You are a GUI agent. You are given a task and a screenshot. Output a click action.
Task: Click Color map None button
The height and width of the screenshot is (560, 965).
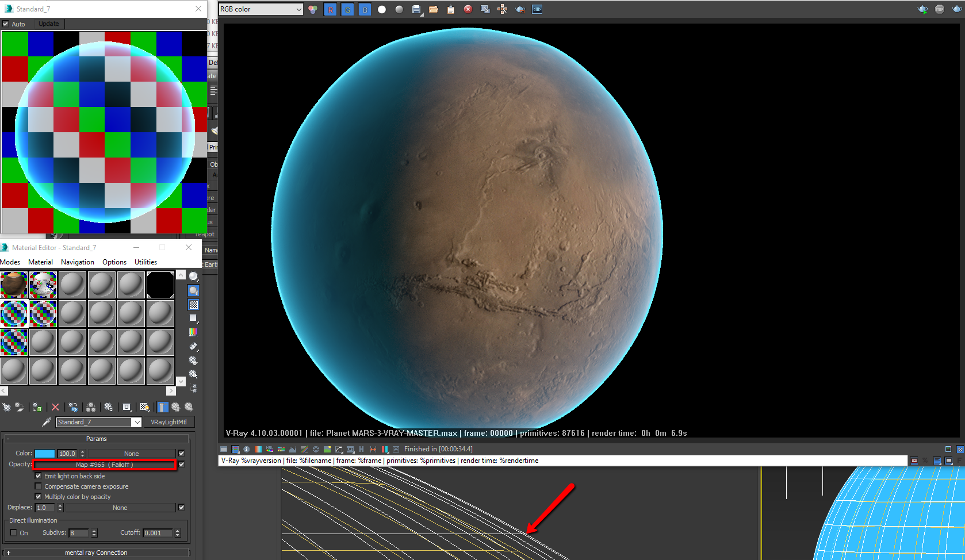(131, 454)
